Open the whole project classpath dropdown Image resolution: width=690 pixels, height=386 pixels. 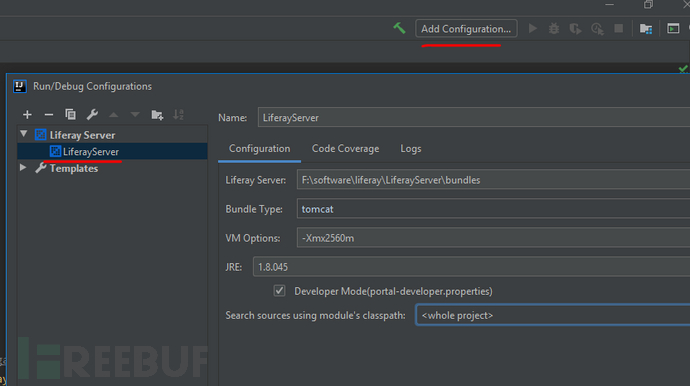click(553, 315)
